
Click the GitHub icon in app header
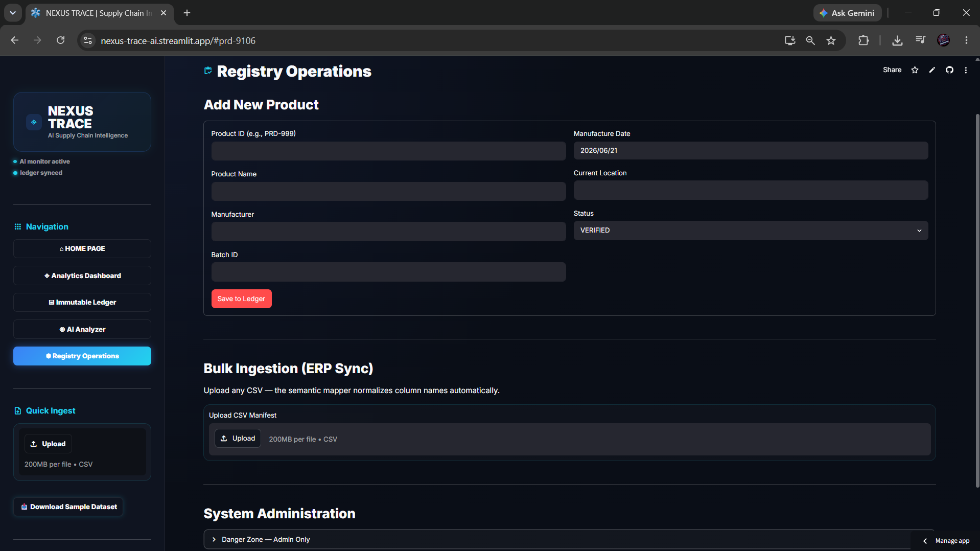pos(949,70)
